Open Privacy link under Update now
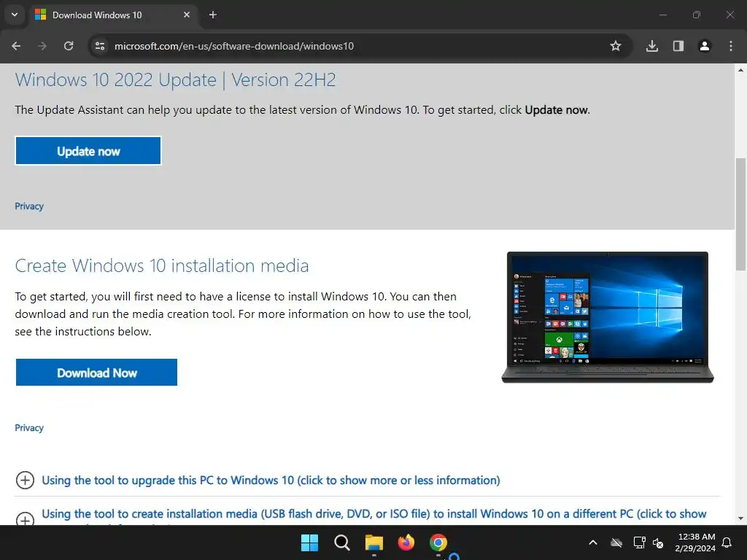The height and width of the screenshot is (560, 747). click(x=29, y=206)
